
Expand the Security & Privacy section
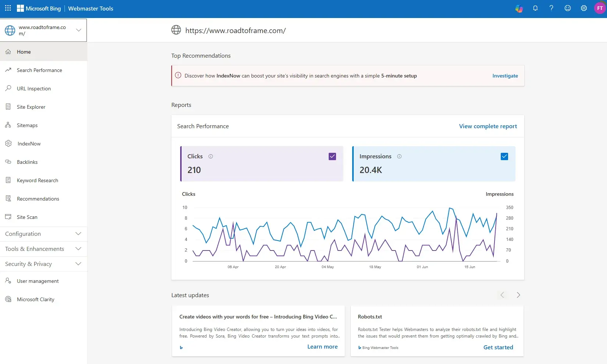[x=28, y=264]
